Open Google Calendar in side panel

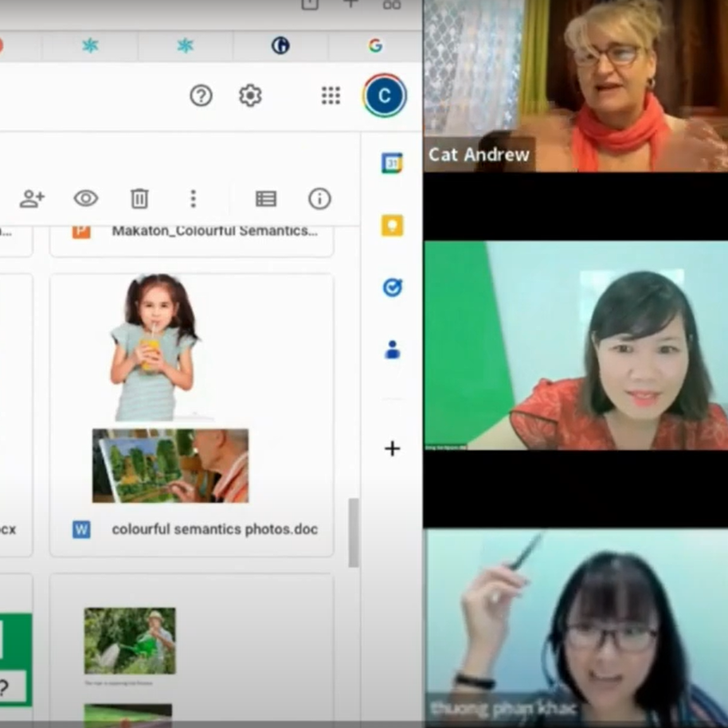coord(392,163)
